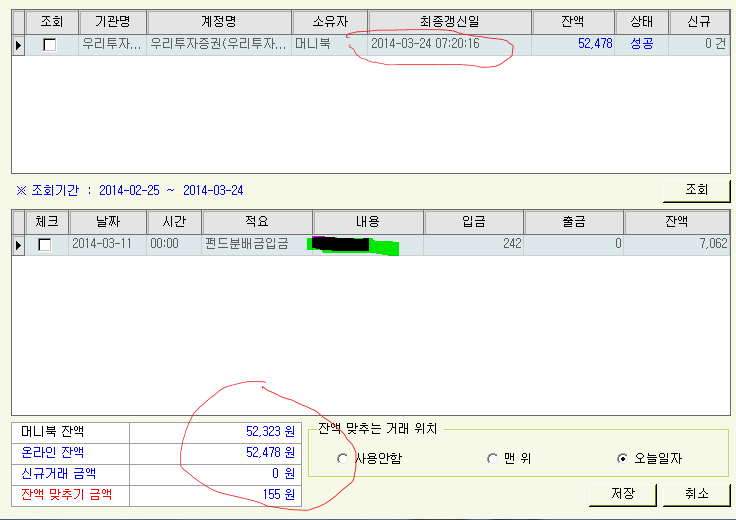
Task: Sort accounts by the 기관명 column header
Action: [x=112, y=22]
